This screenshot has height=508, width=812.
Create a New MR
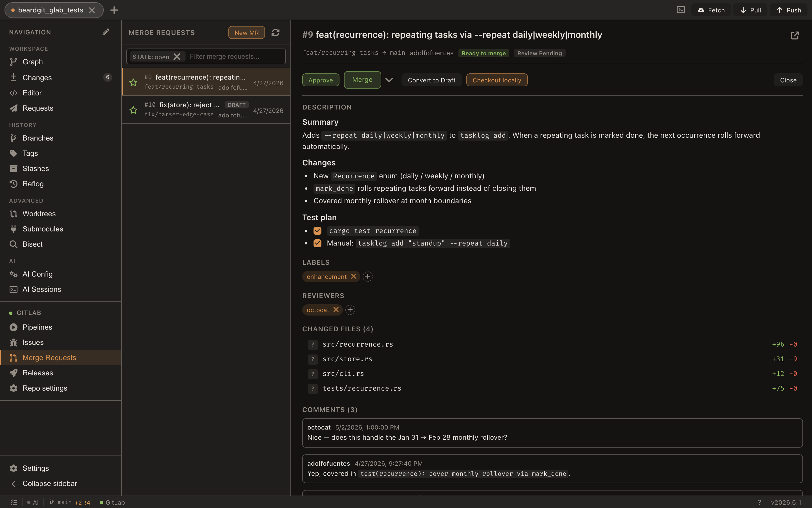[247, 32]
